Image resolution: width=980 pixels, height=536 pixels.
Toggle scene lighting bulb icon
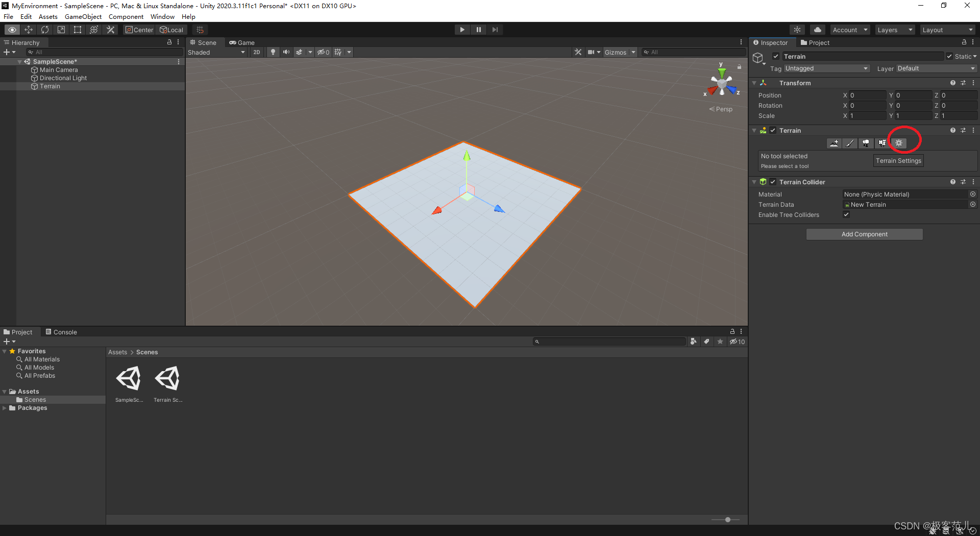(273, 52)
